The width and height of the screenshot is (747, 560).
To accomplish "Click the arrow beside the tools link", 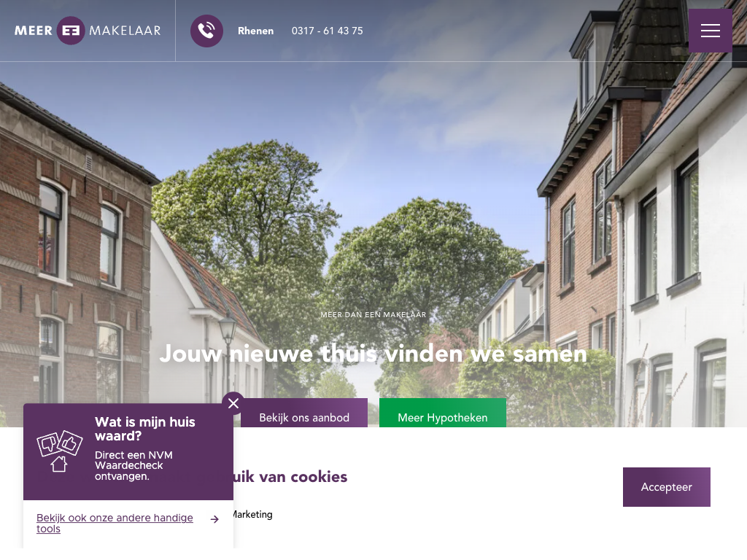I will coord(215,519).
